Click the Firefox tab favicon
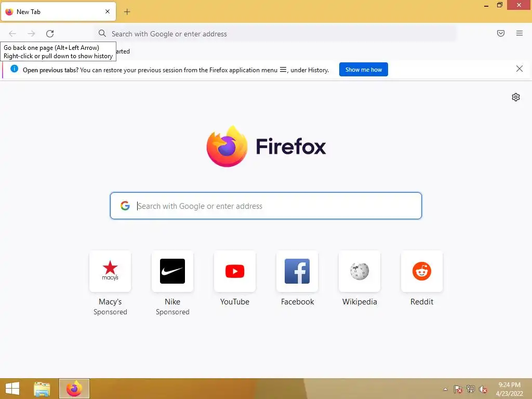 9,12
